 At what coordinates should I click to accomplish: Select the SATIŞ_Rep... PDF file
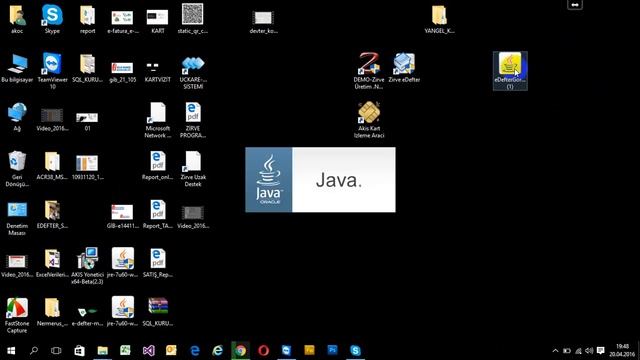(x=158, y=262)
